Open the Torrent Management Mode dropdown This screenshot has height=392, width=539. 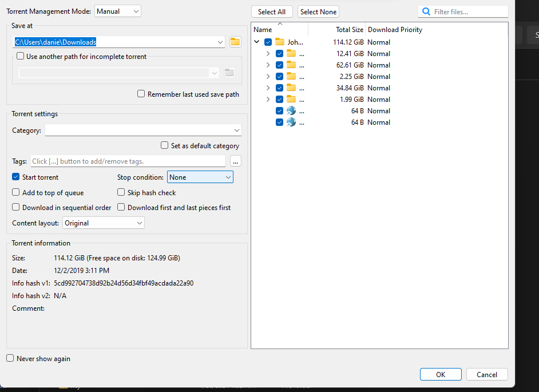[117, 11]
